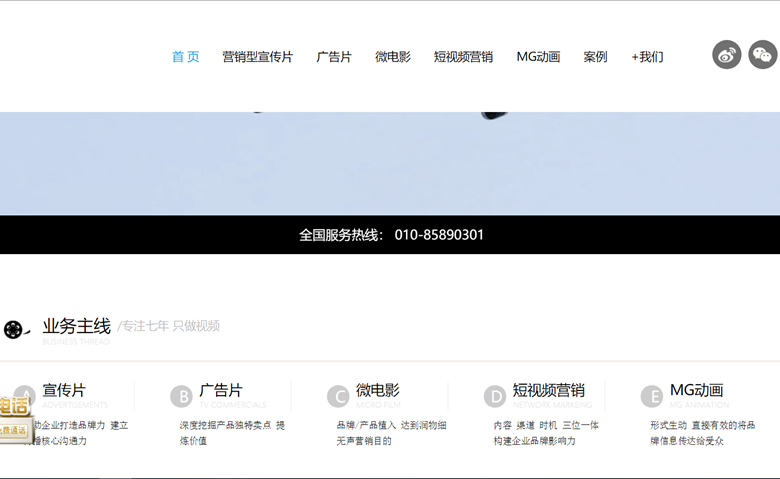
Task: Click the hotline number 010-85890301
Action: click(439, 235)
